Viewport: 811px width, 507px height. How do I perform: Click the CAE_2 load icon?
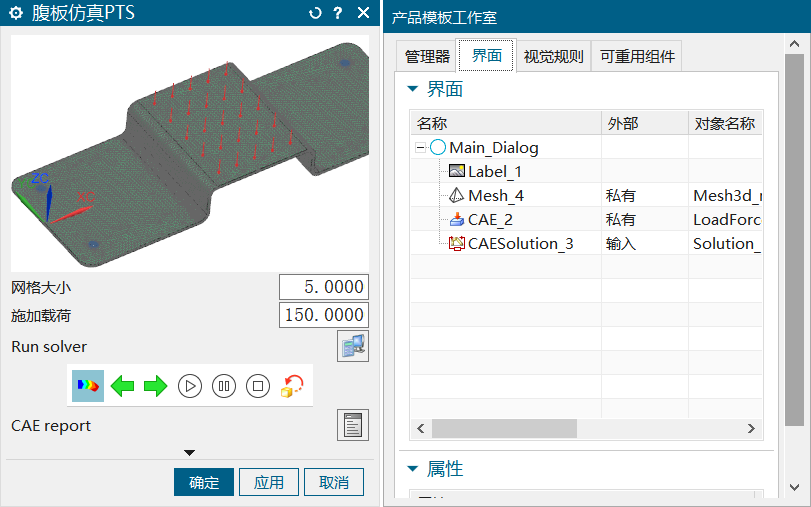[x=457, y=219]
